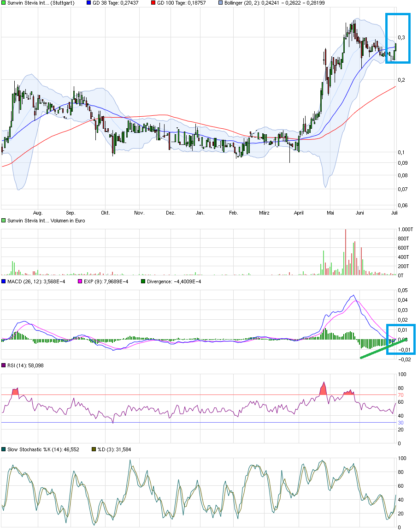The image size is (418, 532).
Task: Click the green Sunwin Stevia legend swatch
Action: 4,3
